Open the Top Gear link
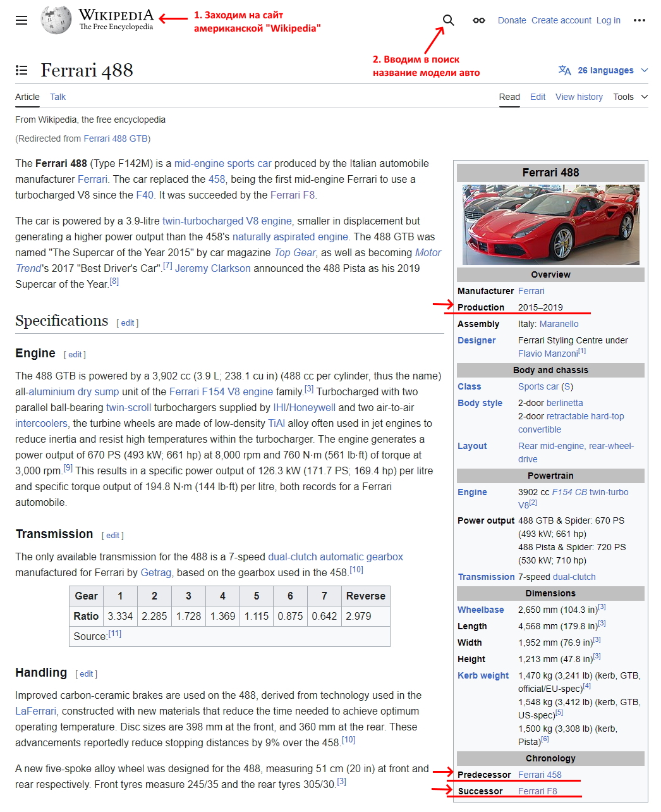The height and width of the screenshot is (812, 661). pyautogui.click(x=295, y=252)
